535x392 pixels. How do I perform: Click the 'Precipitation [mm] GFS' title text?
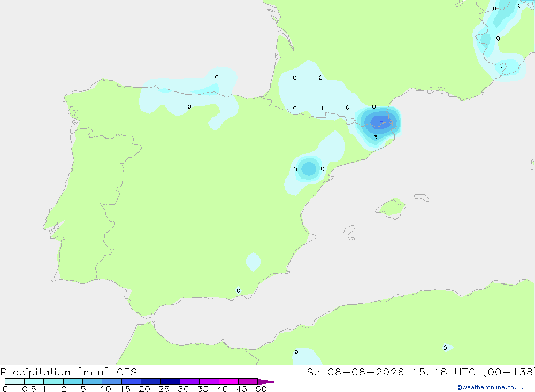[x=68, y=372]
